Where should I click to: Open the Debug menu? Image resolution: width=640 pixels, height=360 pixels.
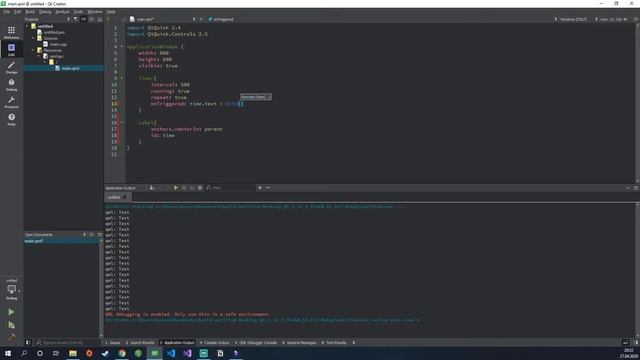pyautogui.click(x=45, y=12)
